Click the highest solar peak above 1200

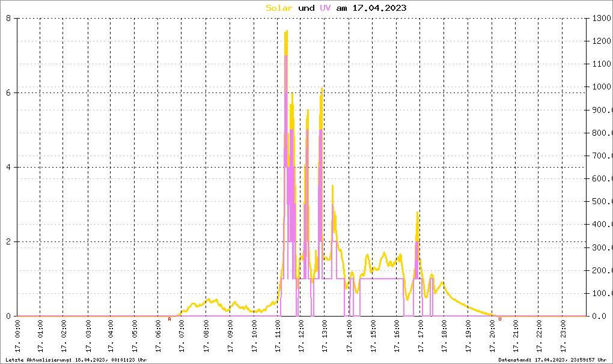pyautogui.click(x=286, y=35)
